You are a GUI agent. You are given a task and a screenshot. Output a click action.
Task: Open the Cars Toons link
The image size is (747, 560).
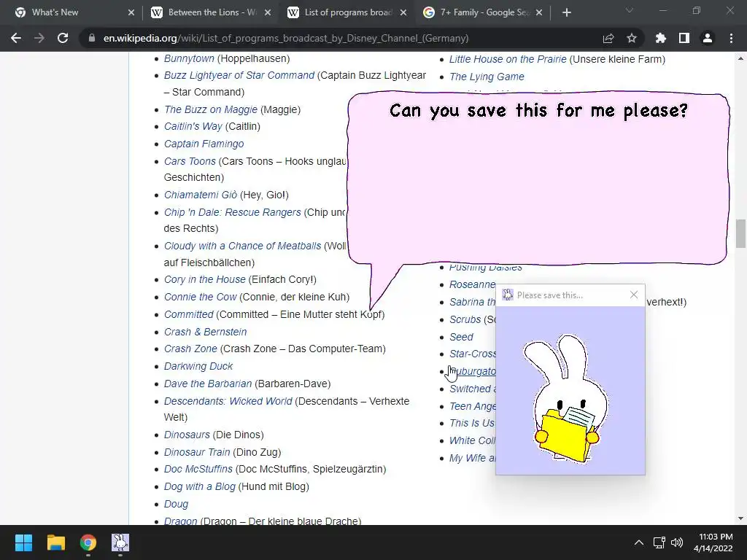[x=190, y=161]
